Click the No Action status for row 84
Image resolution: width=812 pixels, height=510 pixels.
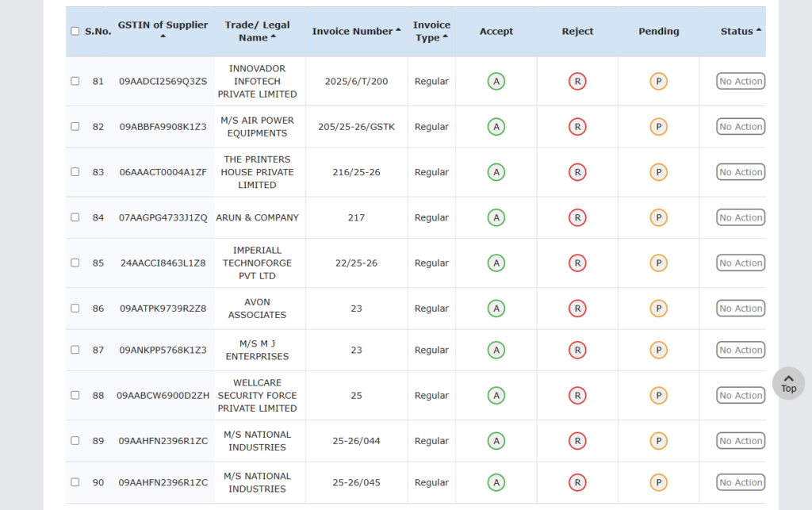[741, 217]
